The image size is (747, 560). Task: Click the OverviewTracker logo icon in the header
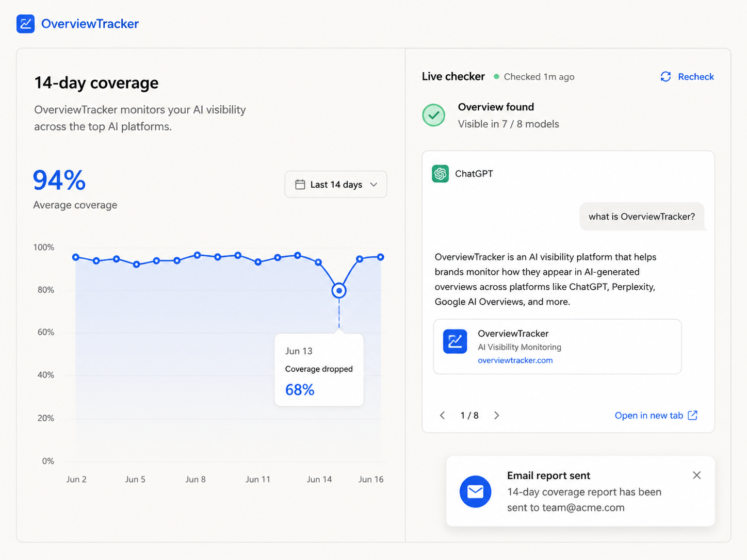(x=25, y=24)
